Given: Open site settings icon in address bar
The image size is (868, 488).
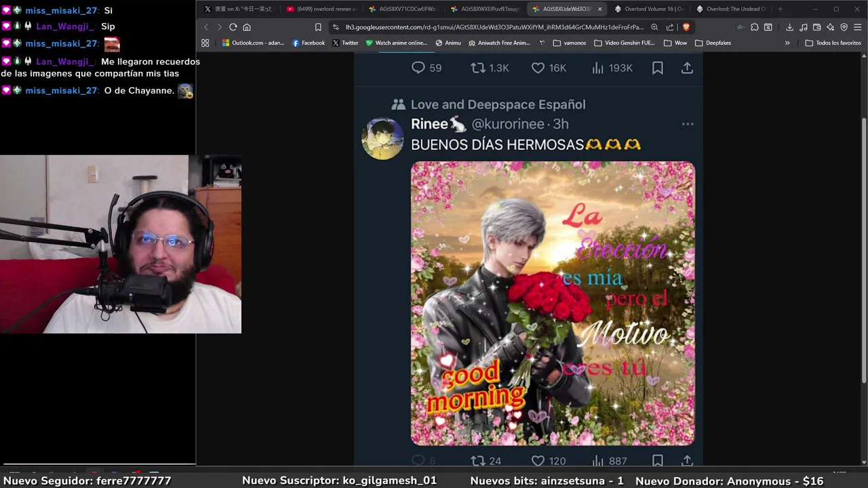Looking at the screenshot, I should point(336,27).
